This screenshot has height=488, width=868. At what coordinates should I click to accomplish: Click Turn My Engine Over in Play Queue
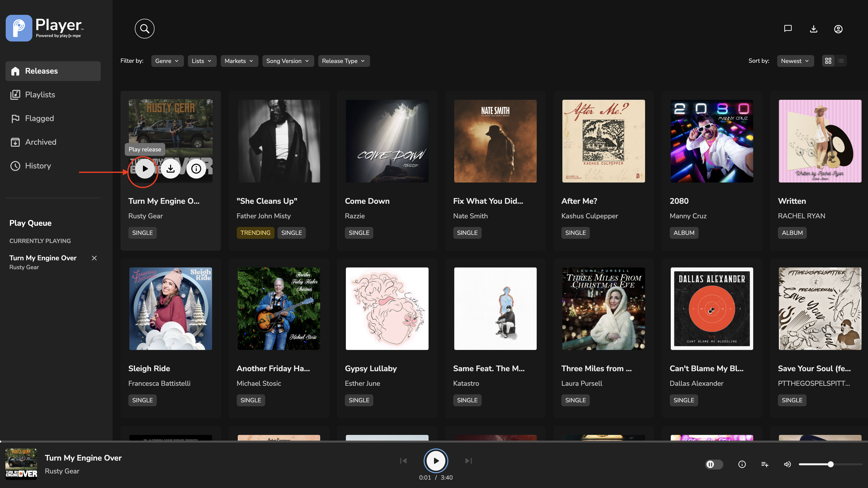(43, 258)
